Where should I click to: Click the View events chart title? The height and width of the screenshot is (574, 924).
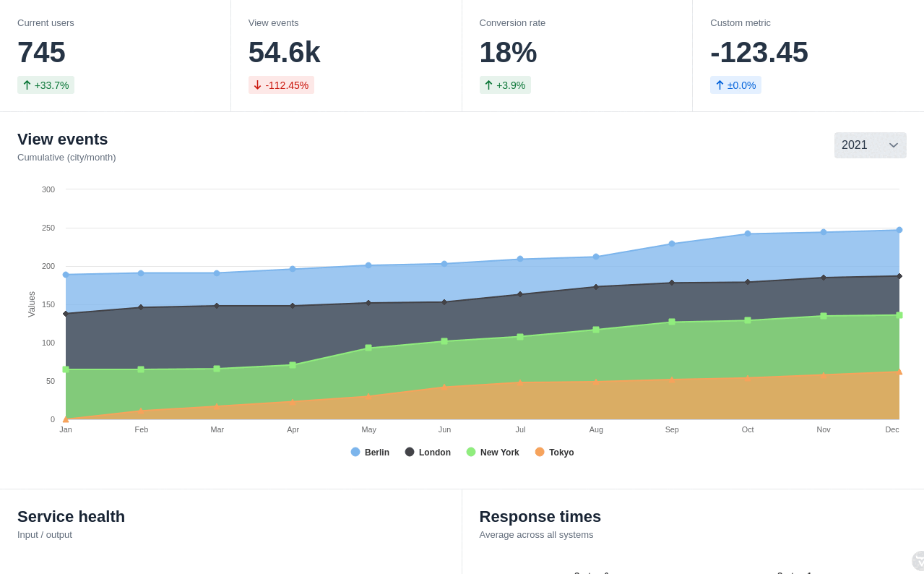pos(62,140)
